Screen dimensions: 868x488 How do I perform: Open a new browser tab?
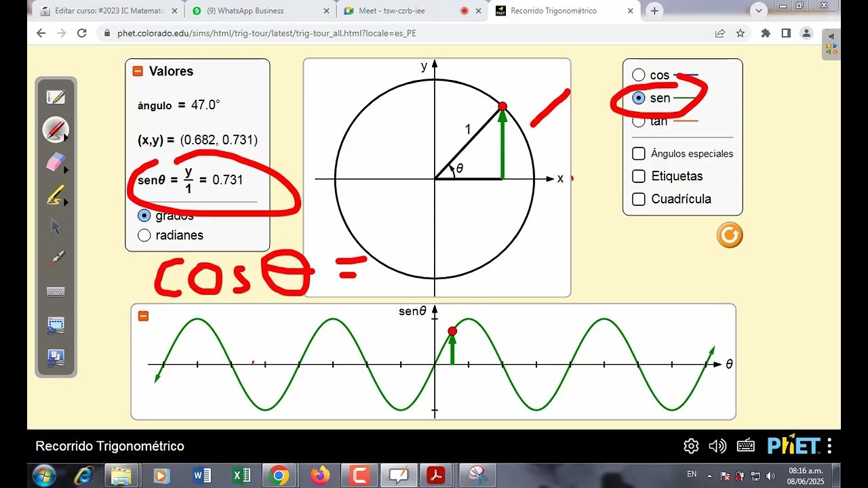pos(654,11)
